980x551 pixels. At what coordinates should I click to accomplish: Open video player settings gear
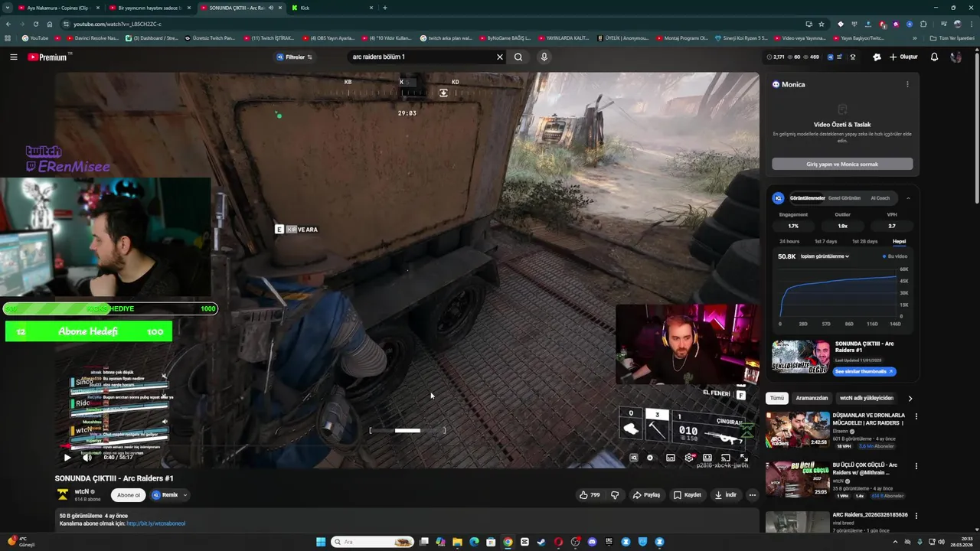(689, 458)
